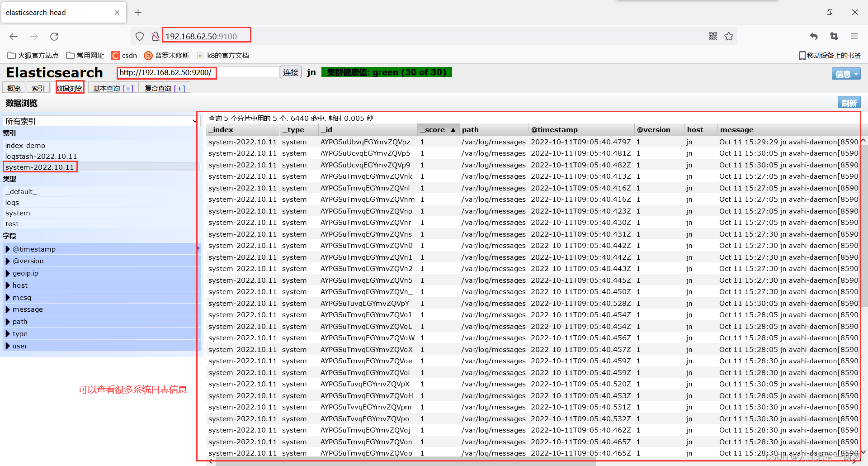The image size is (868, 466).
Task: Open the 复合查询 tab
Action: click(165, 88)
